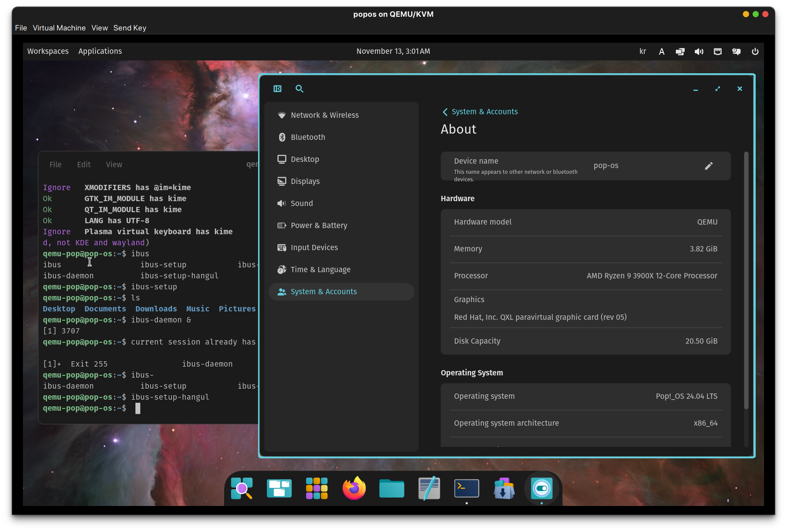Image resolution: width=787 pixels, height=532 pixels.
Task: Open the View menu in the QEMU window
Action: tap(100, 28)
